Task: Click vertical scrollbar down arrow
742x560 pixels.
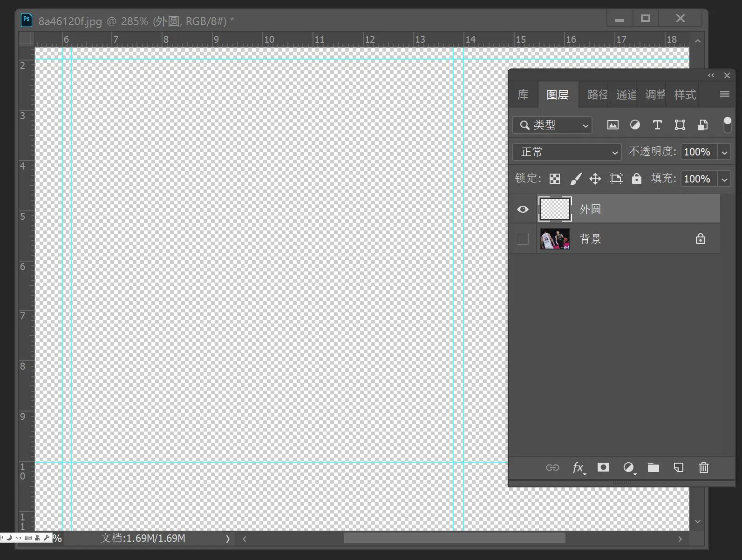Action: [698, 522]
